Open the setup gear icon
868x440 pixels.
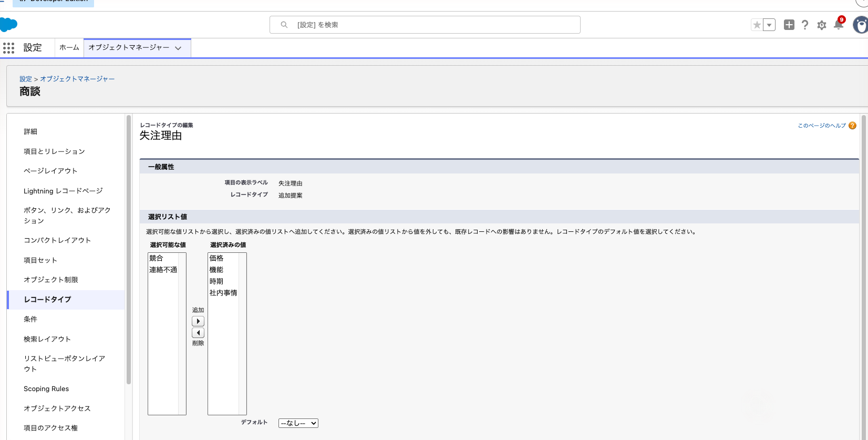point(822,25)
